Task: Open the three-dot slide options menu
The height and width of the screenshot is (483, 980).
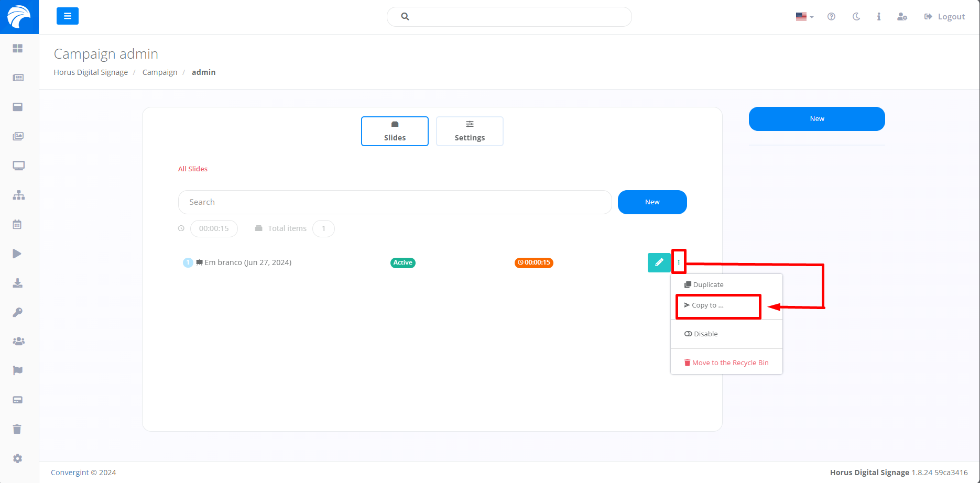Action: (679, 262)
